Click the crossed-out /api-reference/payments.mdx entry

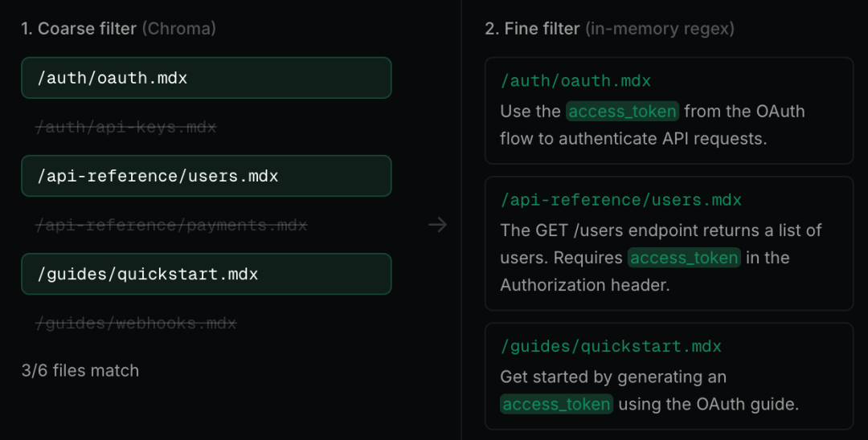[171, 226]
